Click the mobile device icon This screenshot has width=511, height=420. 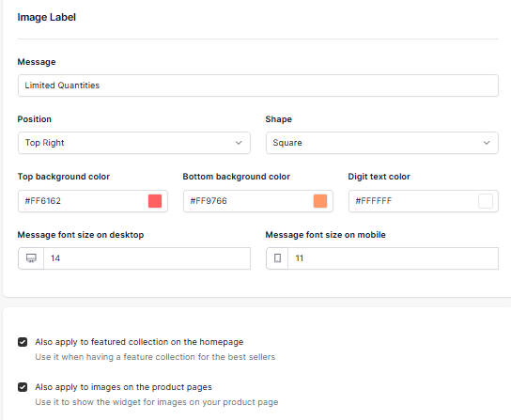click(x=277, y=258)
